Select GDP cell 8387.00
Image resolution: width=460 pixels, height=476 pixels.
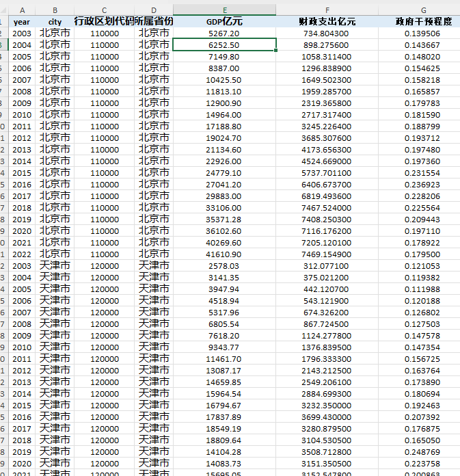(x=225, y=68)
